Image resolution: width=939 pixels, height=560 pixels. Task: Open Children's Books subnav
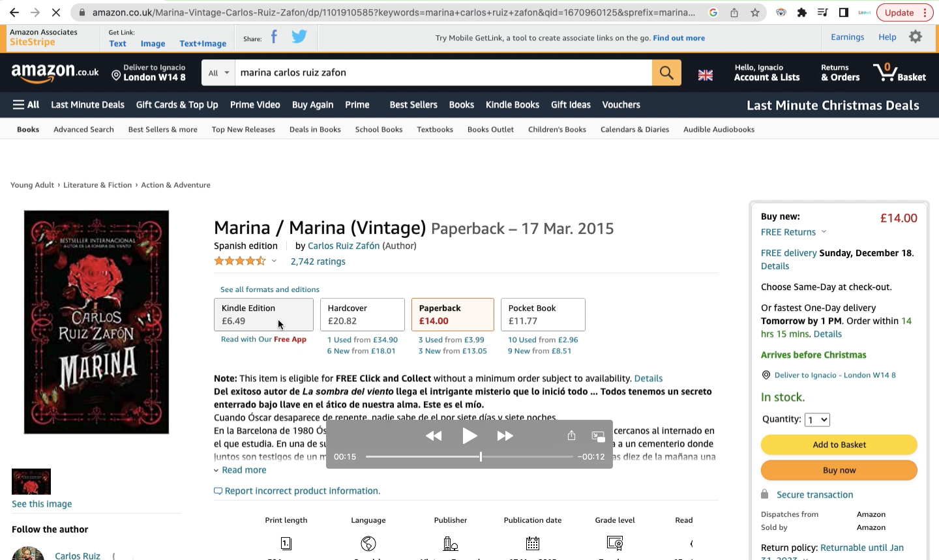point(557,129)
